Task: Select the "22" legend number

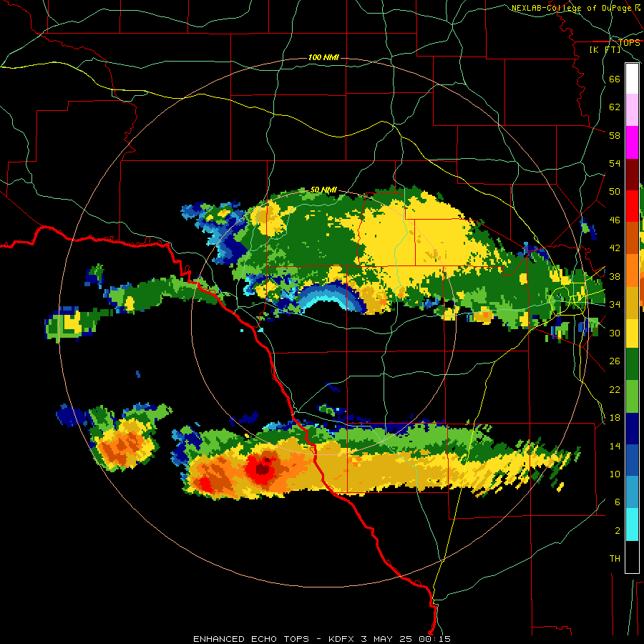Action: pyautogui.click(x=615, y=389)
